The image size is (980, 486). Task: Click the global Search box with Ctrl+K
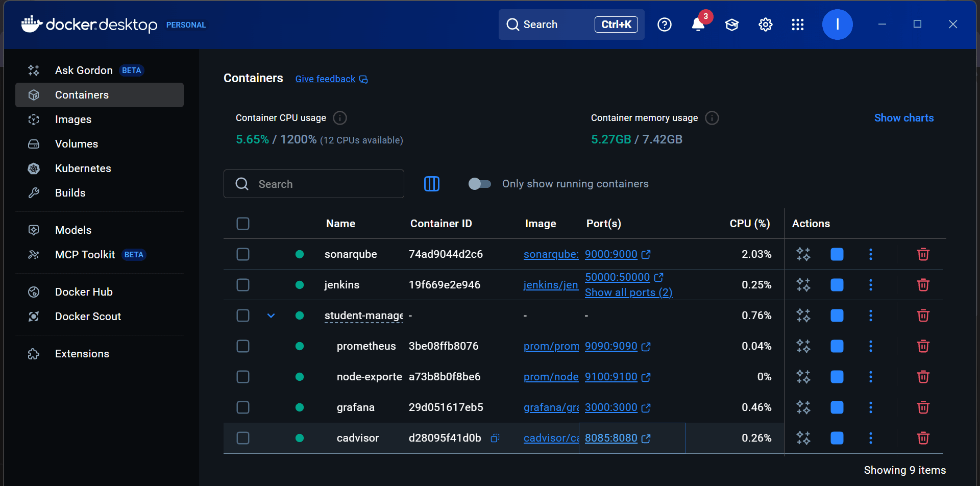(x=571, y=25)
